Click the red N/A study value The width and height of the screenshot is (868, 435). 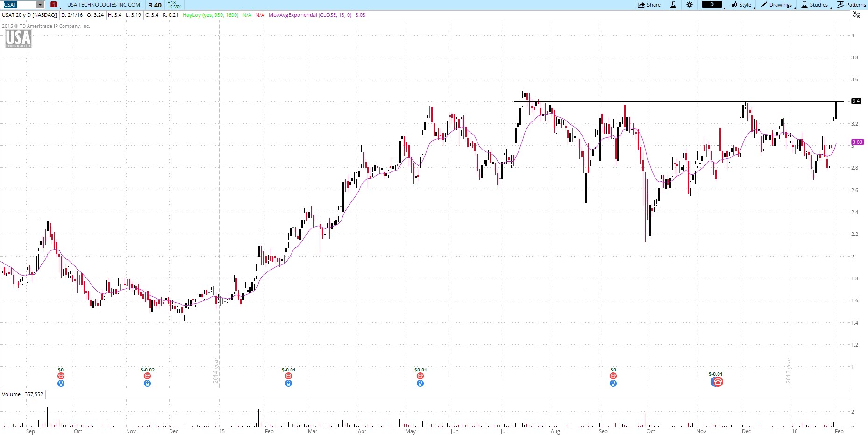coord(260,15)
